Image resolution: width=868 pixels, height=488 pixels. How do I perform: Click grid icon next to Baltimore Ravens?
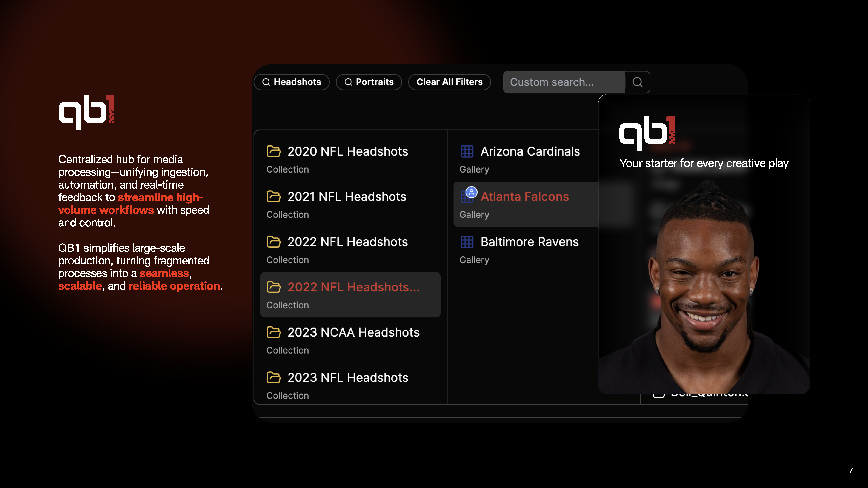point(467,242)
